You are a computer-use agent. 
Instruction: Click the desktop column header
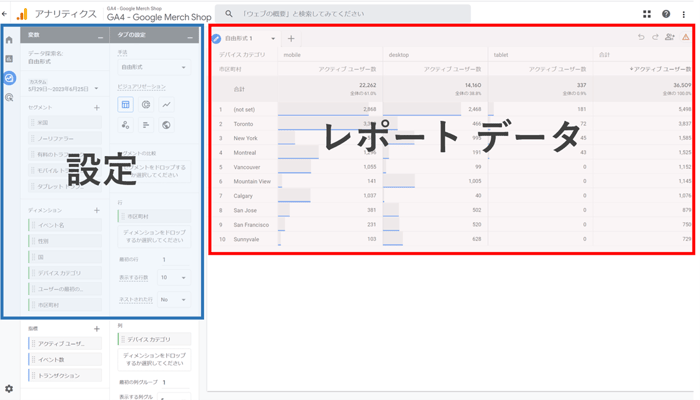pyautogui.click(x=398, y=55)
